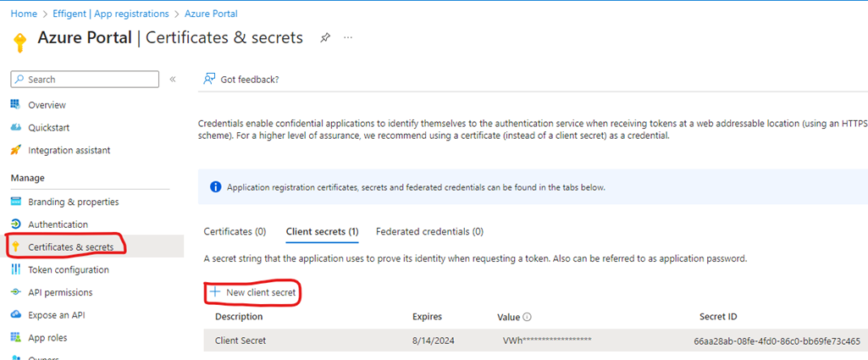Click the yellow key icon beside page title
868x360 pixels.
[19, 42]
